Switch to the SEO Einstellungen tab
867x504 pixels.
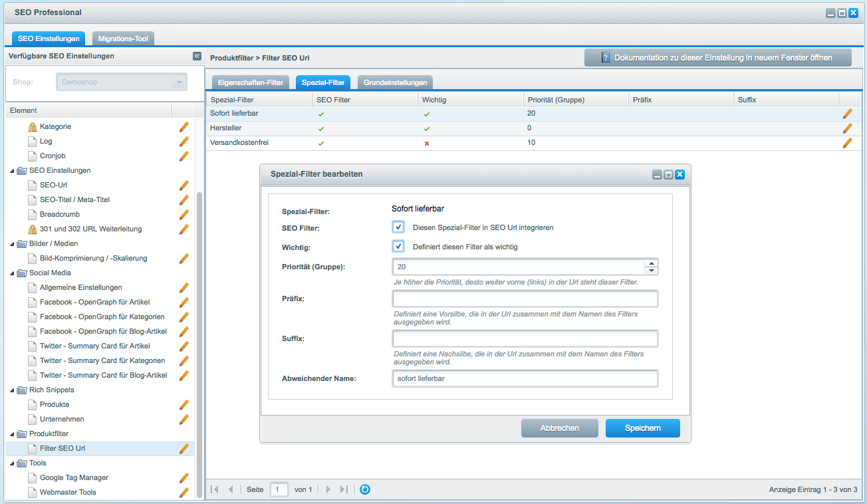pyautogui.click(x=49, y=39)
